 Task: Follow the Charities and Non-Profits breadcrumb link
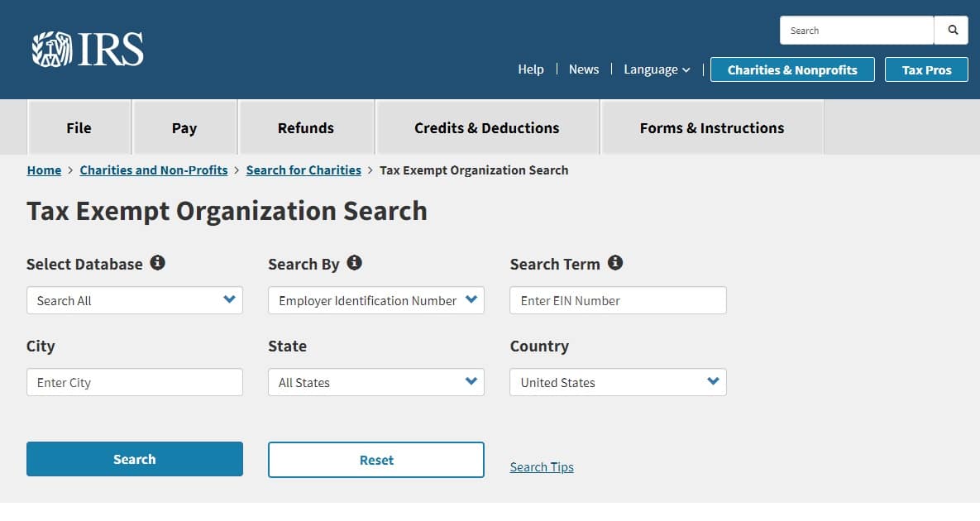pyautogui.click(x=153, y=170)
